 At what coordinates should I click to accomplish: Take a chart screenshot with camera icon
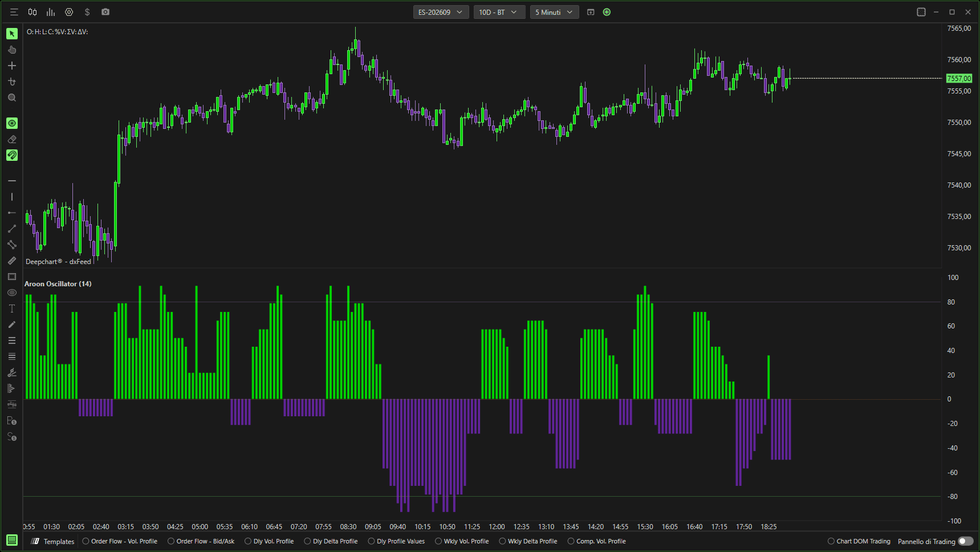click(x=105, y=12)
